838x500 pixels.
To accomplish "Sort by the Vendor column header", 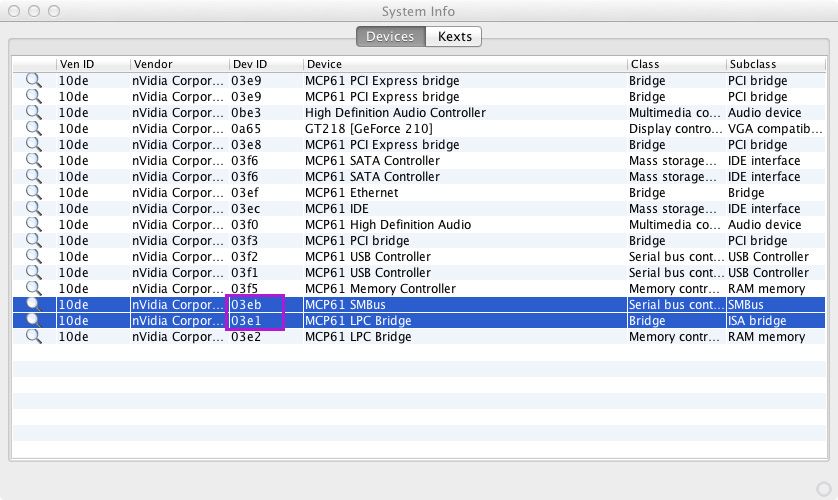I will tap(180, 64).
